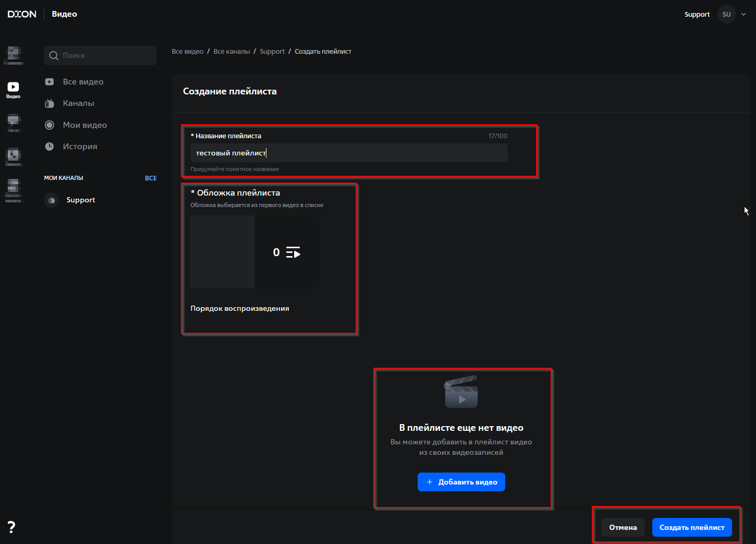Click Add video button
The width and height of the screenshot is (756, 544).
[461, 482]
